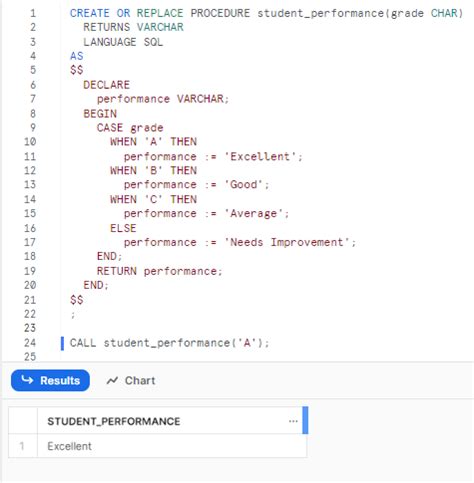The width and height of the screenshot is (474, 483).
Task: Click the 'Average' assignment line
Action: tap(206, 213)
